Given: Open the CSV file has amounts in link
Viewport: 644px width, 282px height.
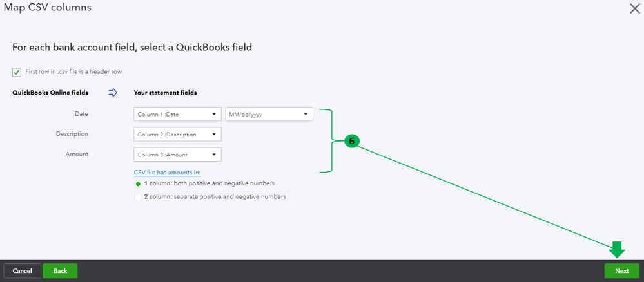Looking at the screenshot, I should [167, 172].
